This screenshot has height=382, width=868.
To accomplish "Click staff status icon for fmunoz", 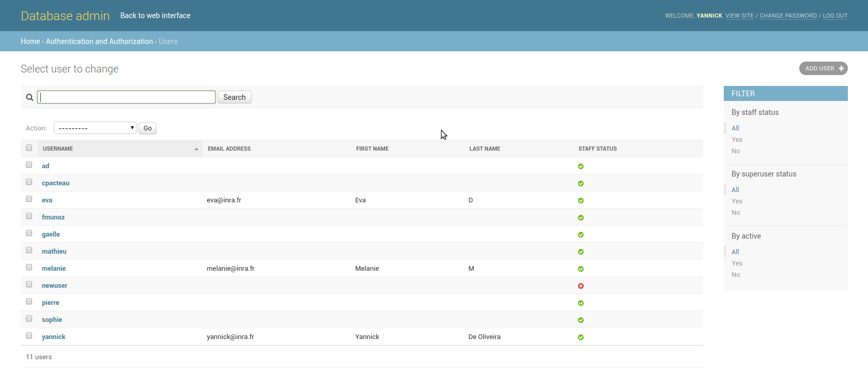I will (581, 217).
